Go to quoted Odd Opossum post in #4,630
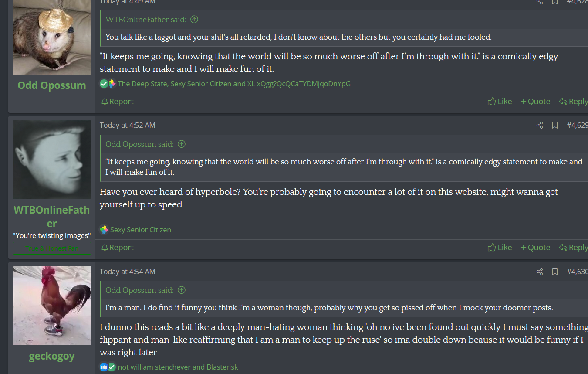The image size is (588, 374). (x=182, y=290)
